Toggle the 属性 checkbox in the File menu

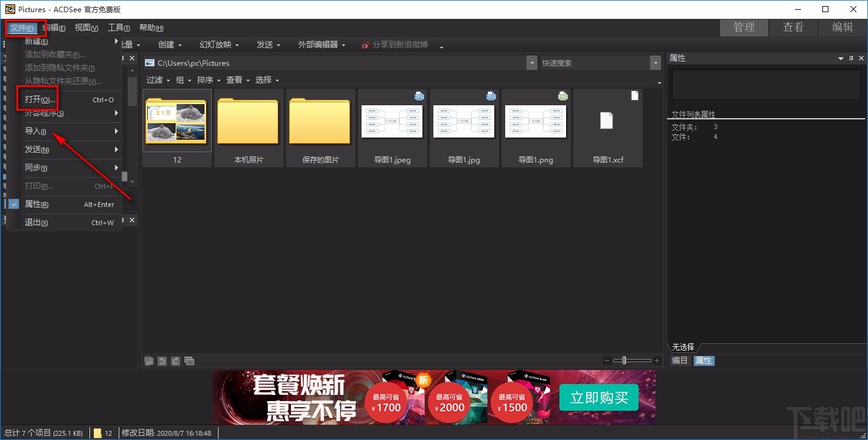coord(13,204)
